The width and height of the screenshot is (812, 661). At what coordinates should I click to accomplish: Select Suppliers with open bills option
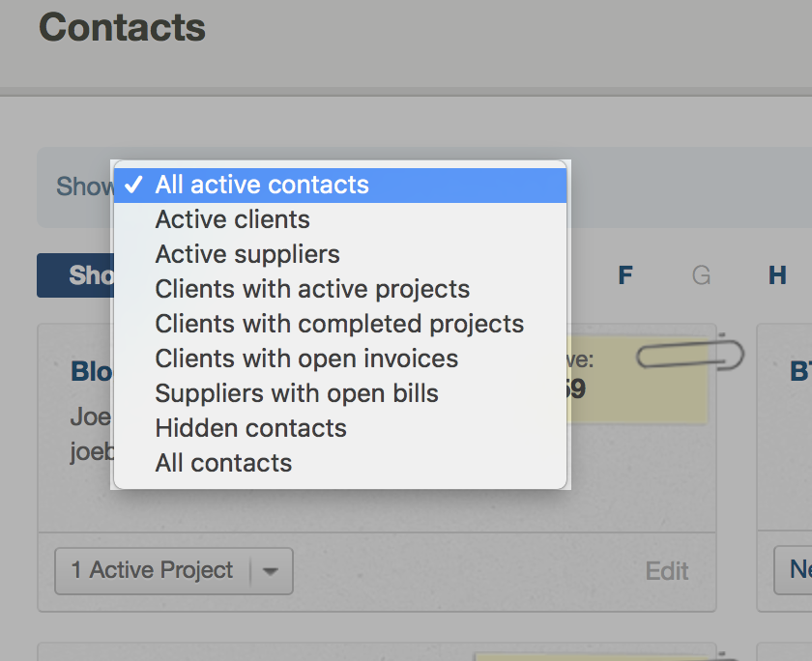(298, 393)
